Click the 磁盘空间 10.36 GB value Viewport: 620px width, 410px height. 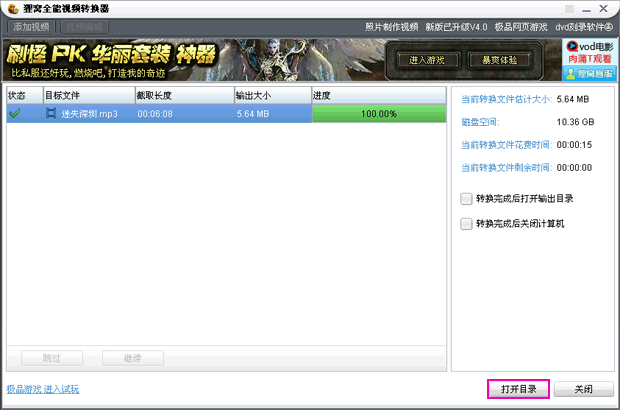[575, 122]
